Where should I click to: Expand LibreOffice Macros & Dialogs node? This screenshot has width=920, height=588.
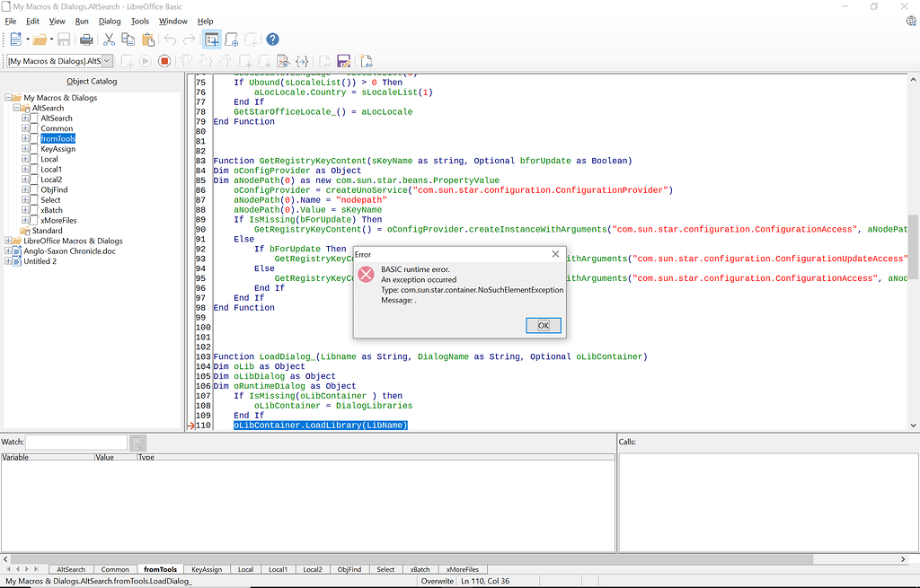coord(8,241)
